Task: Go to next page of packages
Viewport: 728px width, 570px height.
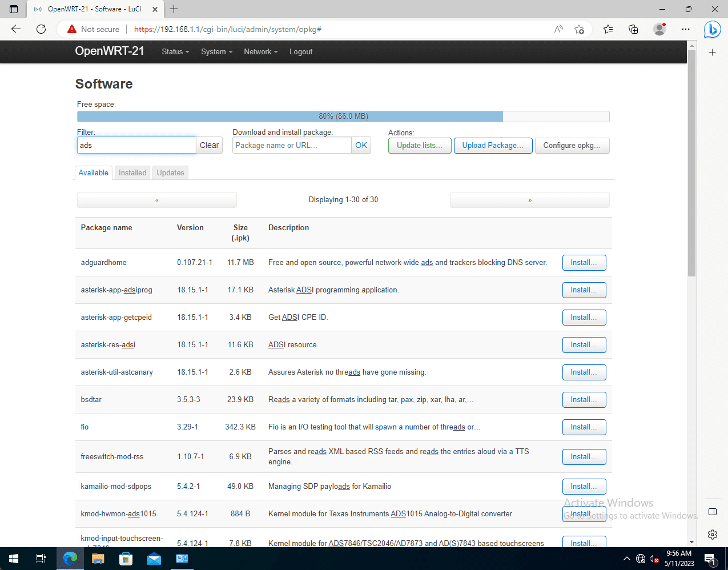Action: click(x=530, y=200)
